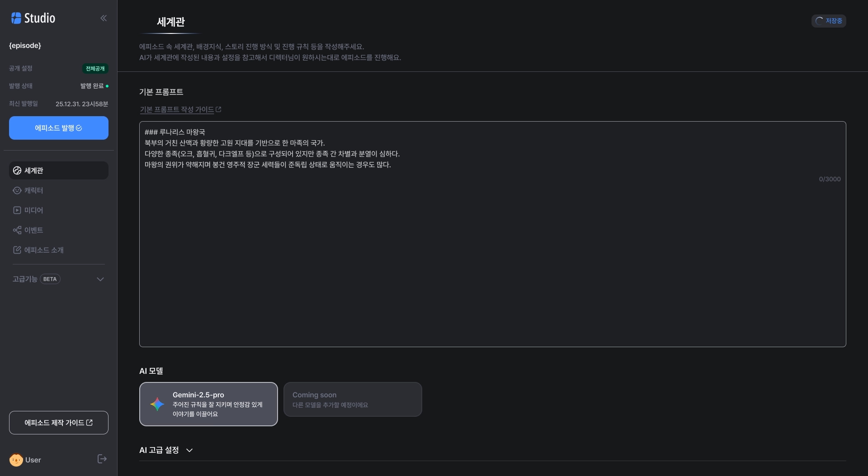Select the Gemini-2.5-pro model card

pyautogui.click(x=208, y=404)
